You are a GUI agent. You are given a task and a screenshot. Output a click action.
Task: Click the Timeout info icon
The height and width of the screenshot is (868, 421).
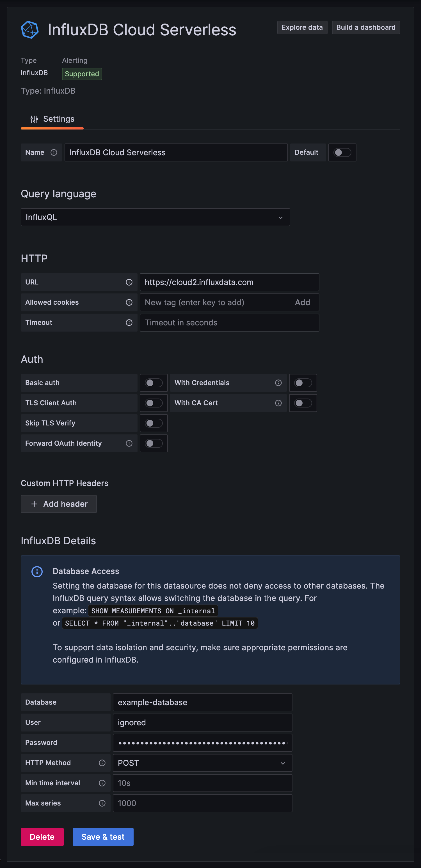tap(129, 323)
